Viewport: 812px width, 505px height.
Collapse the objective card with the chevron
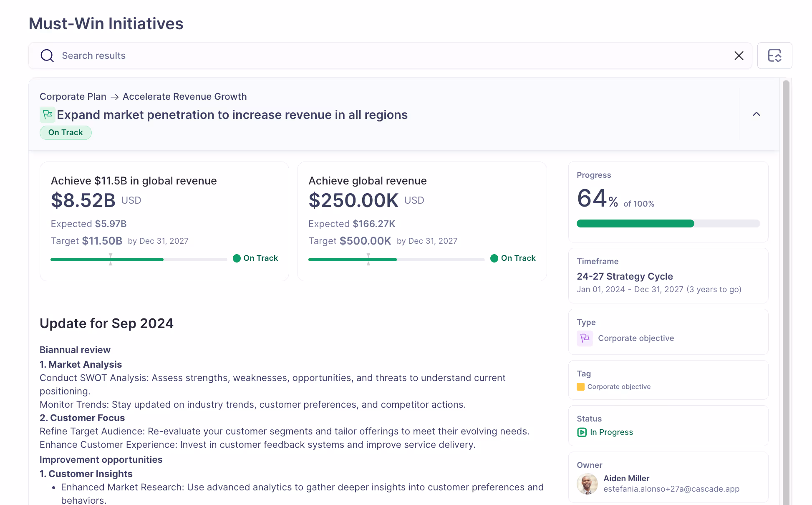pyautogui.click(x=757, y=114)
